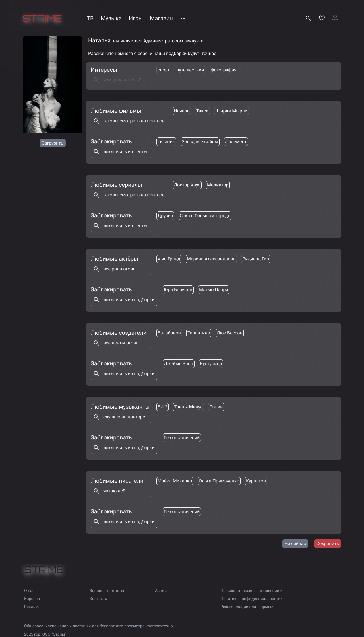
Task: Click the Друзья blocked tag
Action: pos(165,216)
